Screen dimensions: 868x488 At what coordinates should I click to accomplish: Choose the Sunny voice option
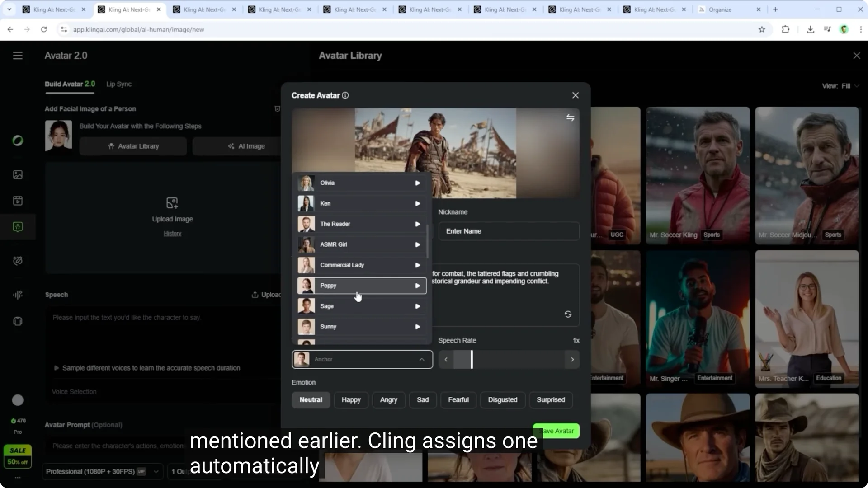tap(362, 327)
